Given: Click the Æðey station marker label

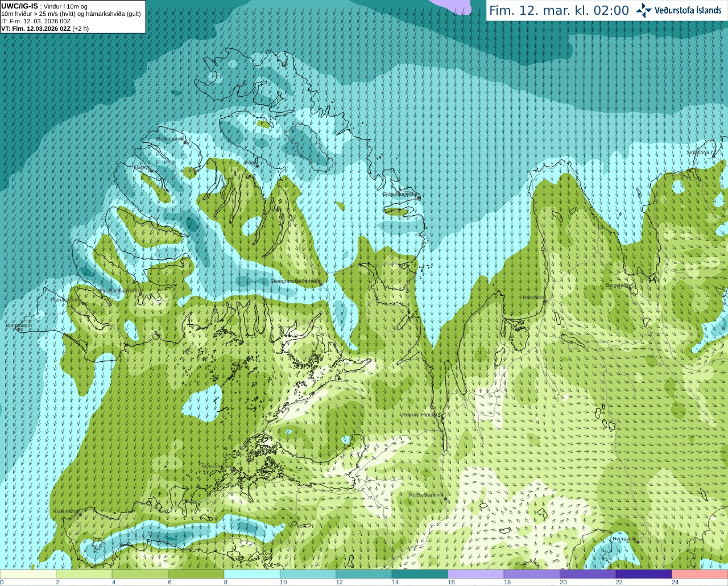Looking at the screenshot, I should click(x=250, y=163).
